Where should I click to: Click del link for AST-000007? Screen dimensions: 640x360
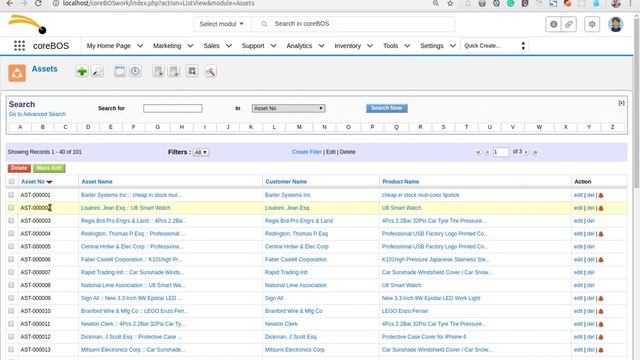click(590, 272)
